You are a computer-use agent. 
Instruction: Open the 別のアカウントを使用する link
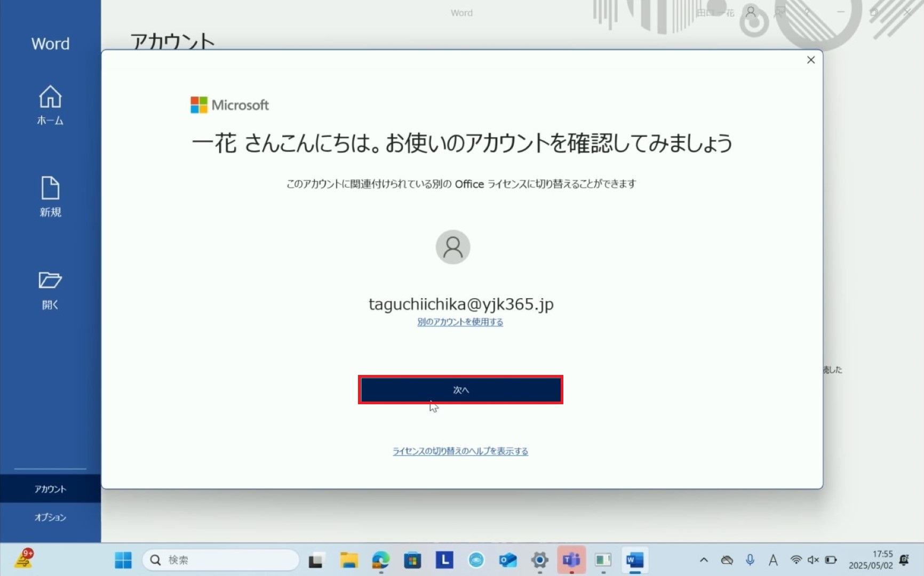(460, 322)
